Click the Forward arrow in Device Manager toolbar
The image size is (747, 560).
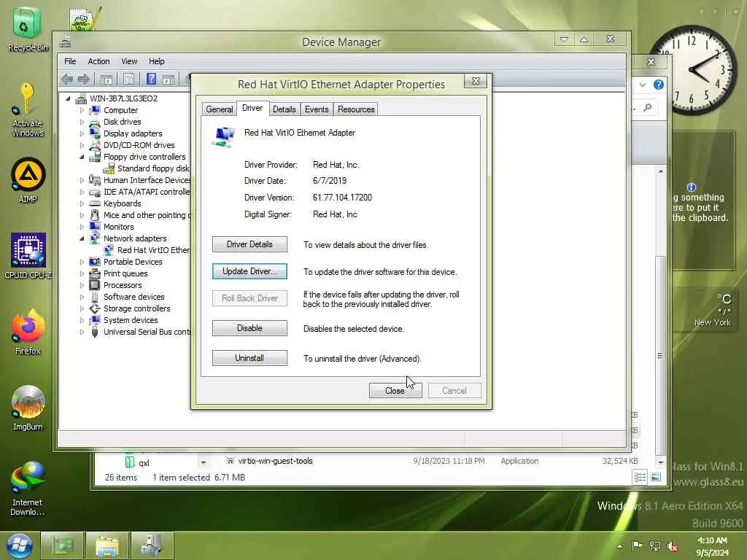(84, 79)
